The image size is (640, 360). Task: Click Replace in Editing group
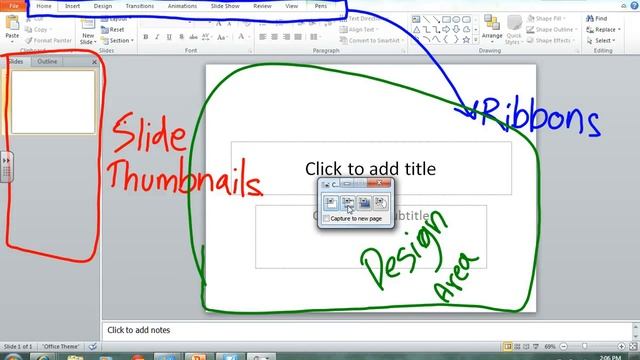603,29
